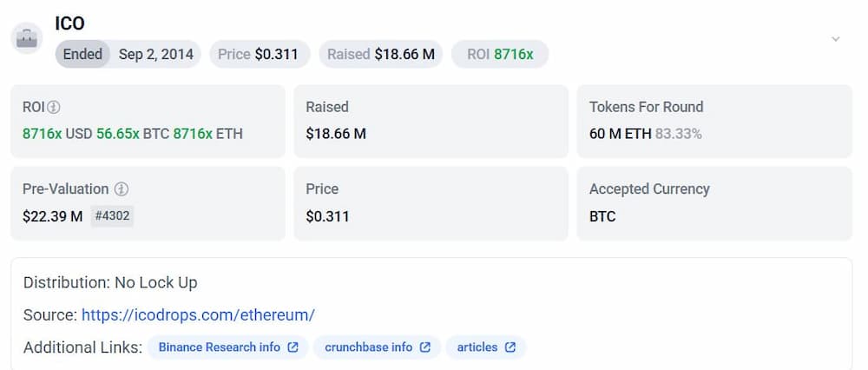Click crunchbase info external link icon
868x370 pixels.
coord(425,347)
